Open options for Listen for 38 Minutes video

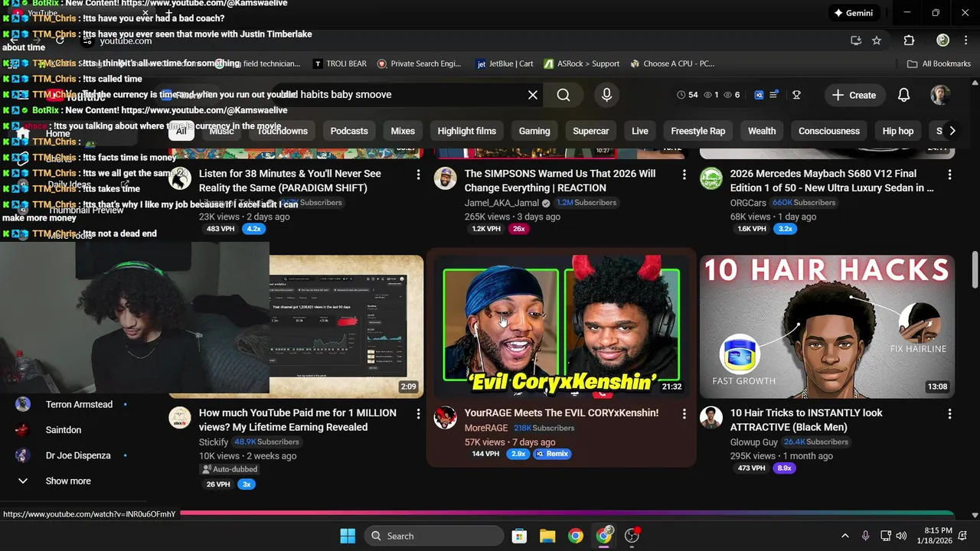(x=418, y=175)
